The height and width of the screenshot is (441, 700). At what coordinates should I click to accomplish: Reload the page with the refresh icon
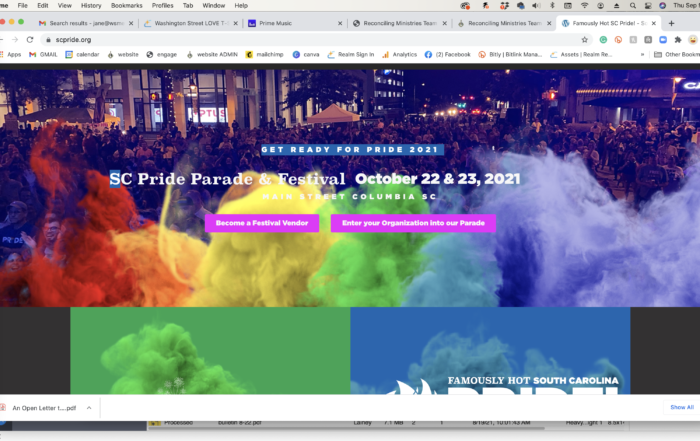pyautogui.click(x=30, y=40)
